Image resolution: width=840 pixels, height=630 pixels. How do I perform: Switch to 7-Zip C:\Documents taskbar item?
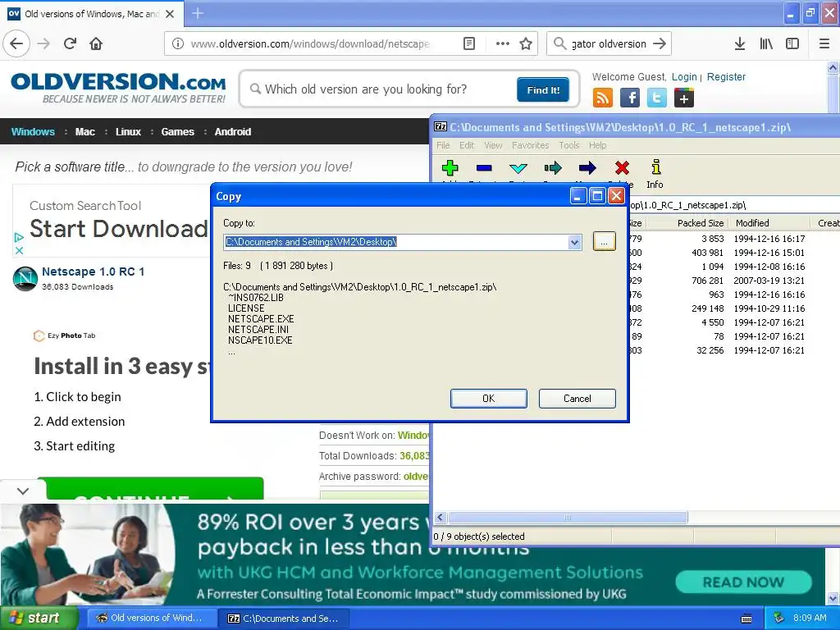click(284, 619)
